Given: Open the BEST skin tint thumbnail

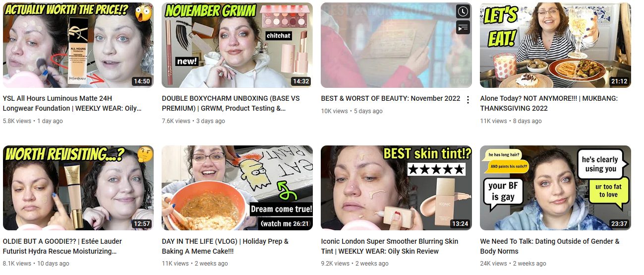Looking at the screenshot, I should click(397, 188).
